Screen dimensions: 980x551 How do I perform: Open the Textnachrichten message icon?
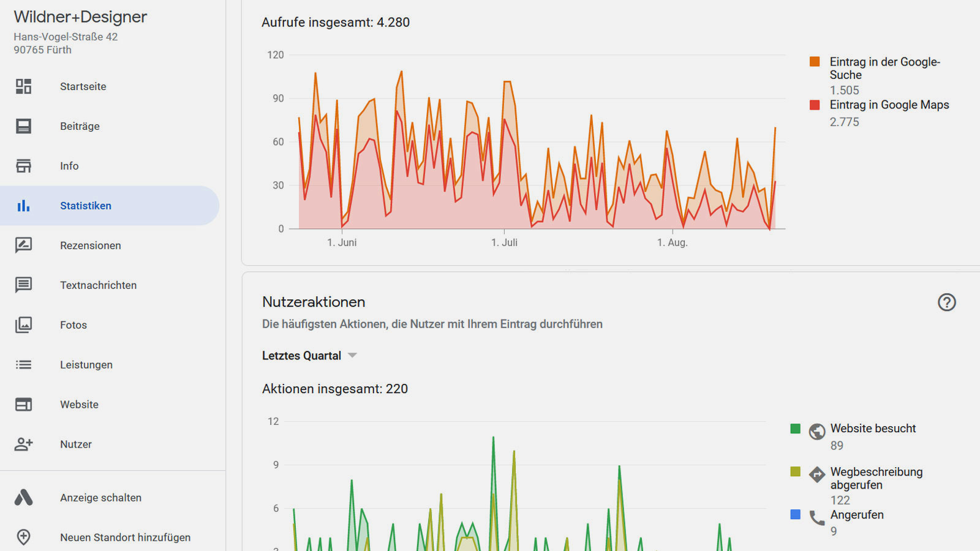coord(23,285)
